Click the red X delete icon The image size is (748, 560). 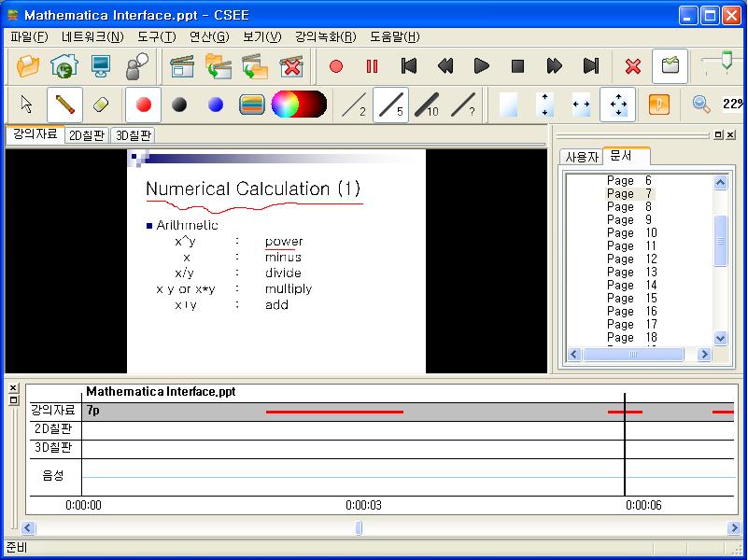633,66
